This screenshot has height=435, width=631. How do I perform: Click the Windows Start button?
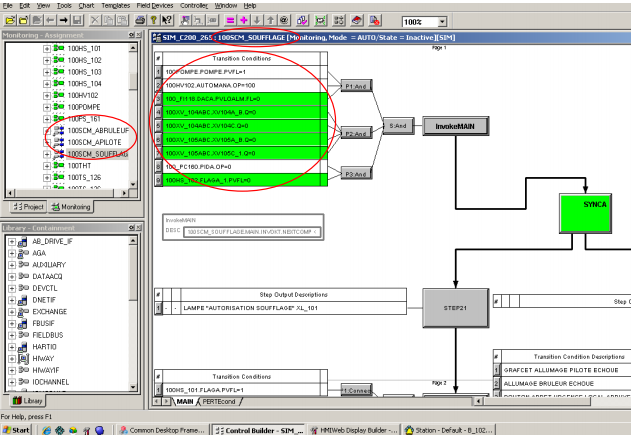pyautogui.click(x=16, y=430)
